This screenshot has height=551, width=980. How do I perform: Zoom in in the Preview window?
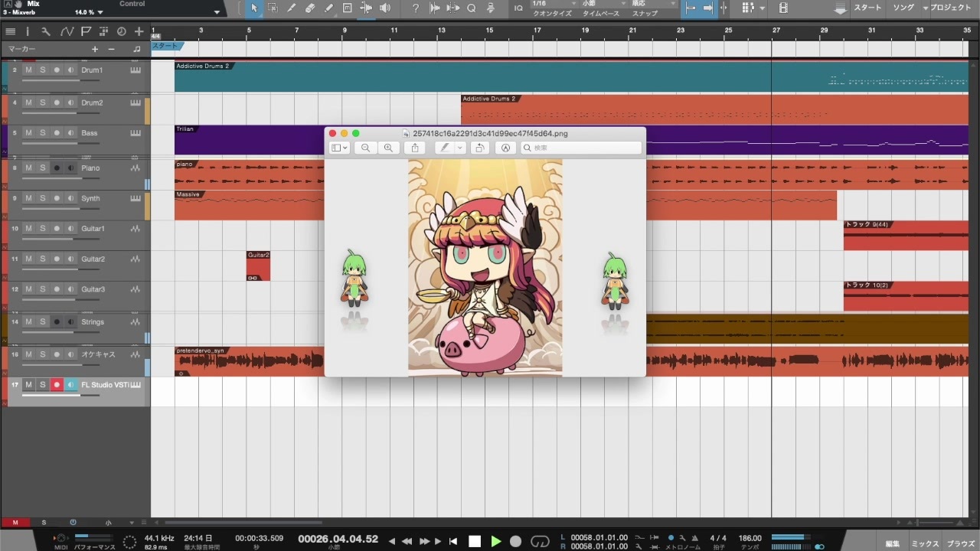[389, 148]
